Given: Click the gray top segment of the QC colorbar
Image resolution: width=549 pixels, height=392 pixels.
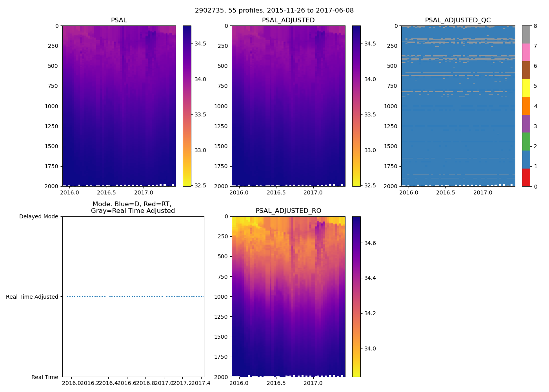Looking at the screenshot, I should click(x=526, y=34).
